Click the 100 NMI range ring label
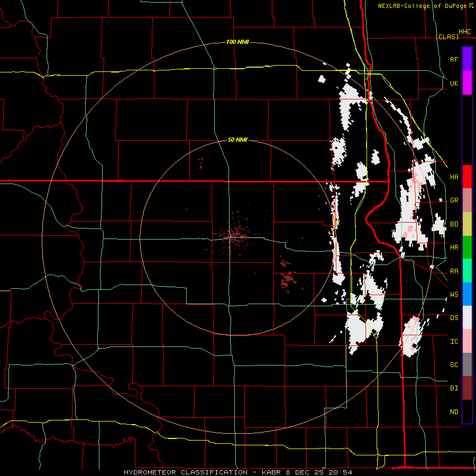The image size is (476, 476). (x=237, y=42)
